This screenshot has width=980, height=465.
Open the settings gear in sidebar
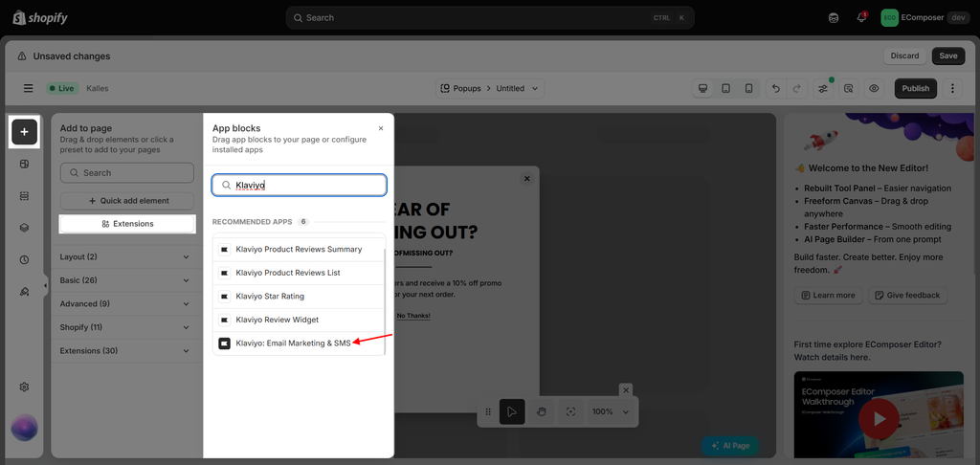coord(24,387)
